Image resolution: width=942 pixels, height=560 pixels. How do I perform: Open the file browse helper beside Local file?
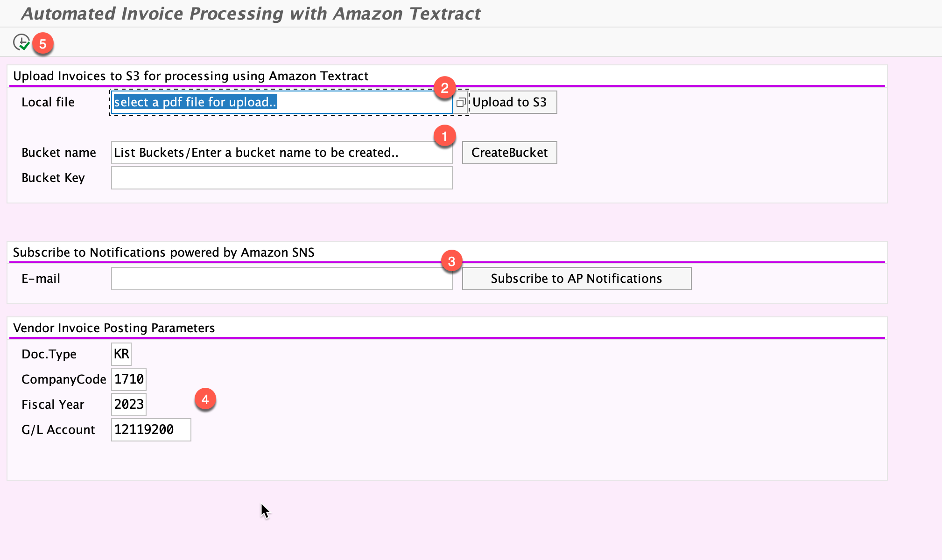(x=460, y=103)
